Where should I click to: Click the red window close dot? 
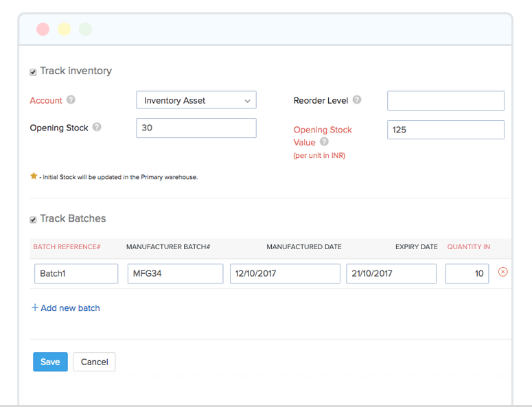click(43, 30)
